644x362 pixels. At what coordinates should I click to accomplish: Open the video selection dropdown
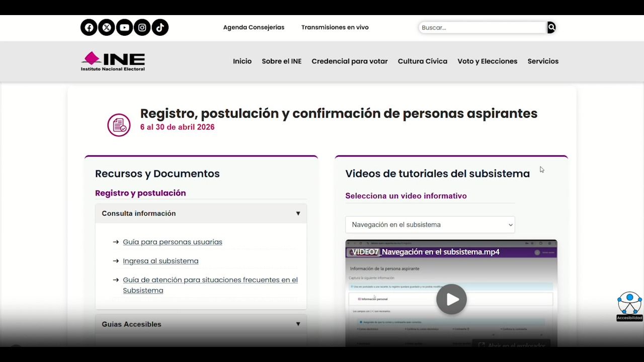pyautogui.click(x=430, y=225)
